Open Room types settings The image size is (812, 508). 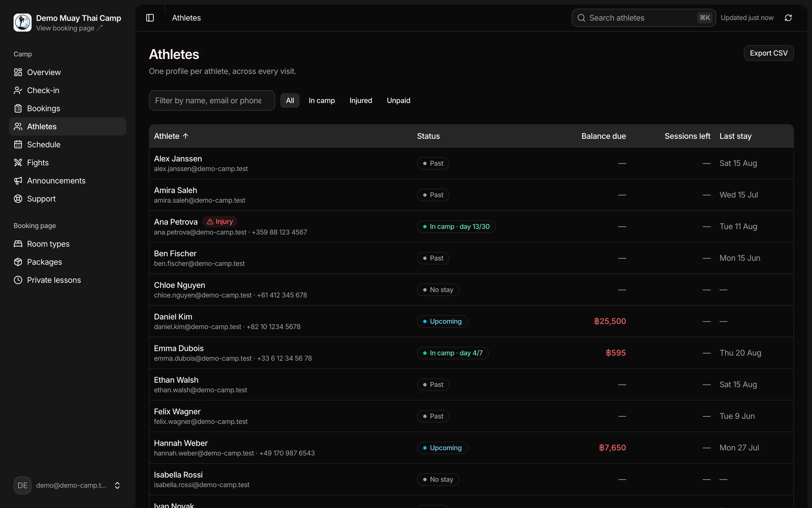coord(68,244)
